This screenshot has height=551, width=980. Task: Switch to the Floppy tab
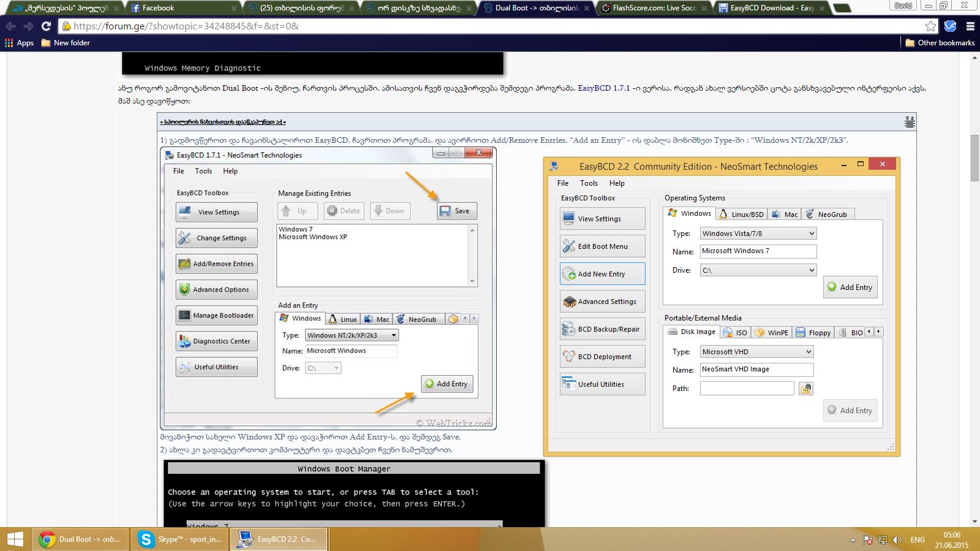pos(813,333)
